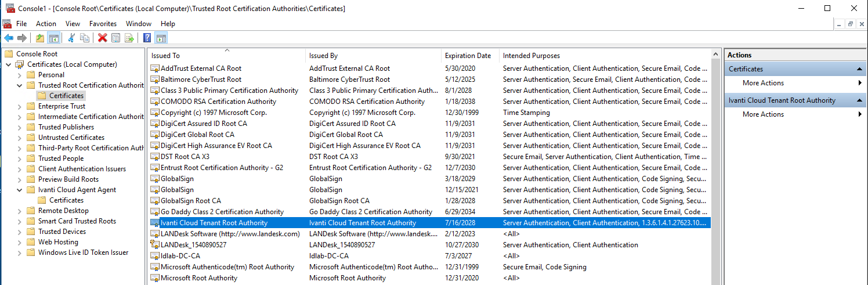Image resolution: width=868 pixels, height=285 pixels.
Task: Click the Export List toolbar icon
Action: point(129,38)
